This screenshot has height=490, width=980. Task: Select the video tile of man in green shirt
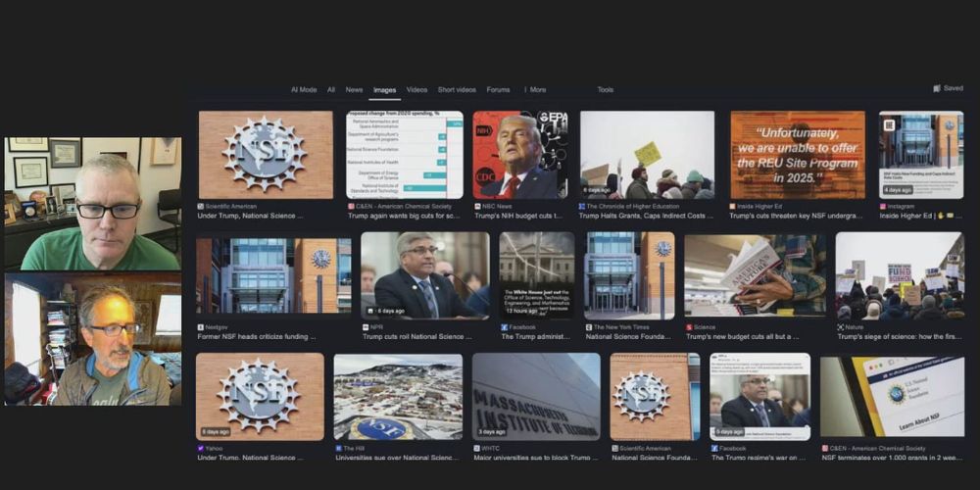tap(93, 204)
